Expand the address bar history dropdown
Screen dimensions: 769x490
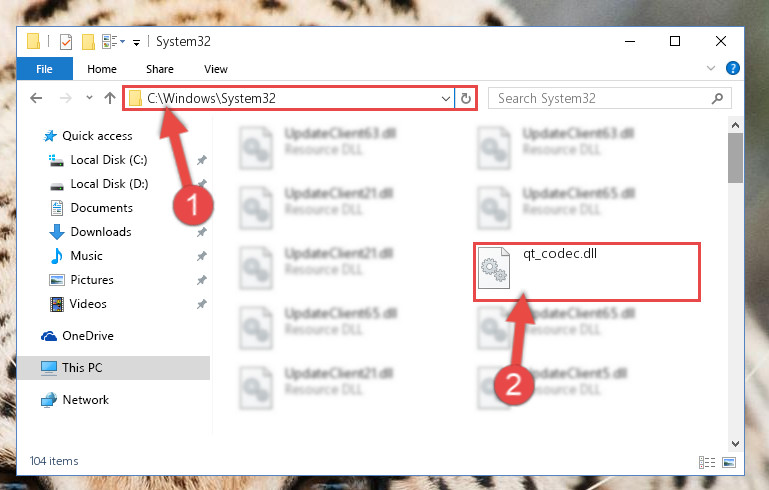[445, 99]
